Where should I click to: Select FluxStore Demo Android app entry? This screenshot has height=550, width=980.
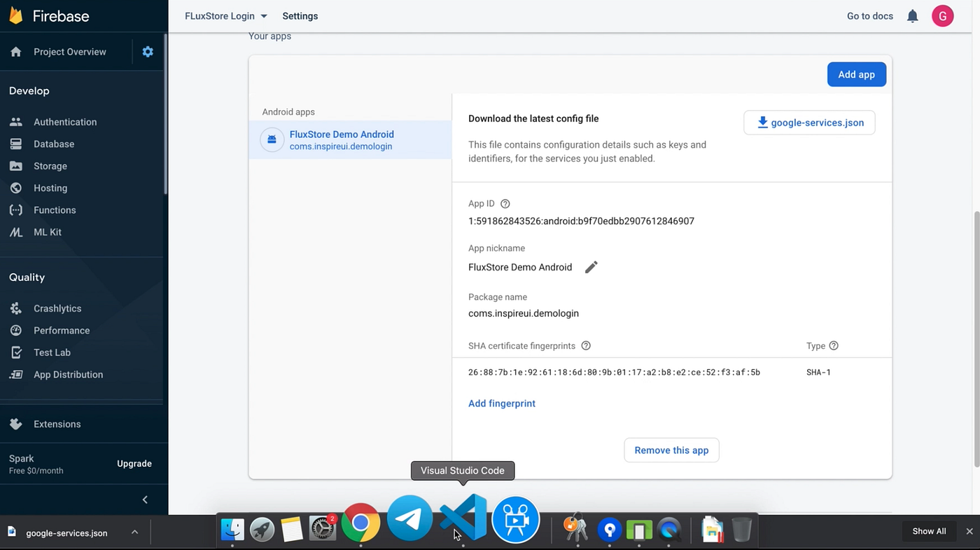350,140
